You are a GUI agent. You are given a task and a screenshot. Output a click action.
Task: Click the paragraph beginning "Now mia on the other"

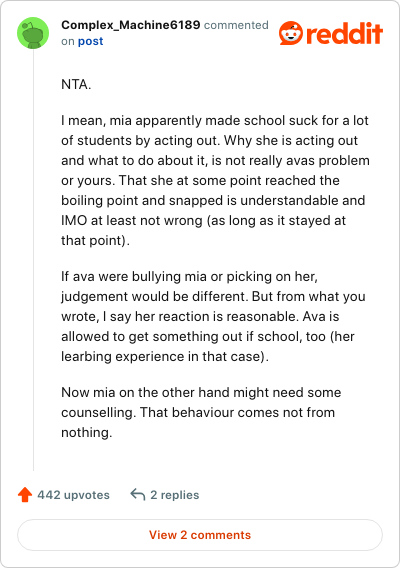point(201,412)
